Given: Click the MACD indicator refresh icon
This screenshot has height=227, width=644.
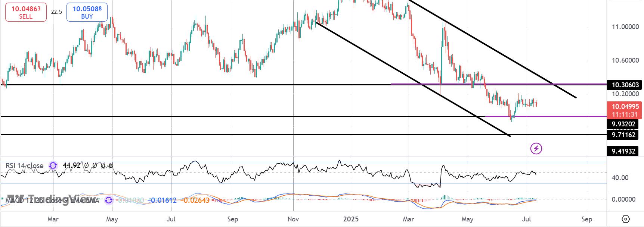Looking at the screenshot, I should point(108,200).
